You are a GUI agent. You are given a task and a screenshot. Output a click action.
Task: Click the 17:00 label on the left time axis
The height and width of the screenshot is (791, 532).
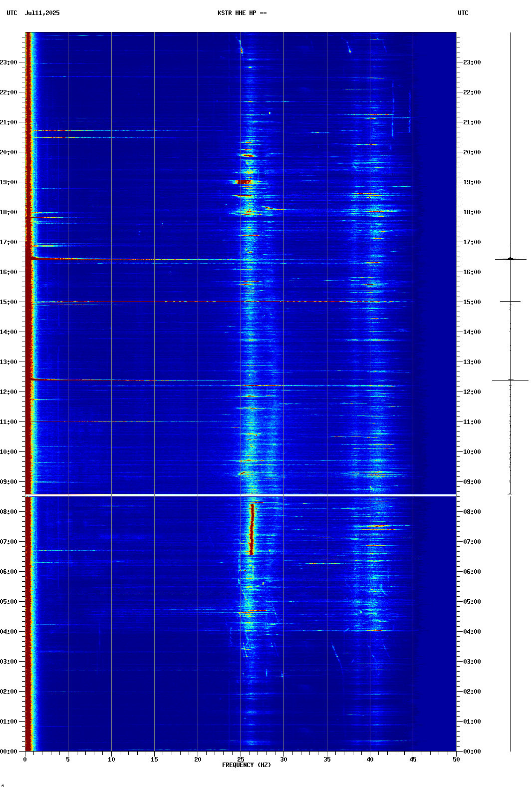pos(8,242)
